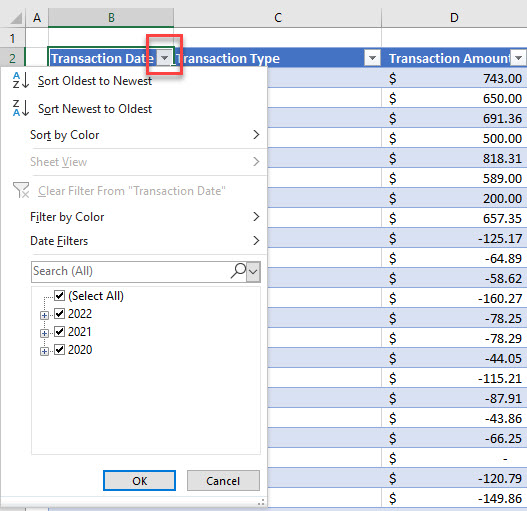Expand the 2022 tree node
Image resolution: width=527 pixels, height=511 pixels.
tap(44, 315)
